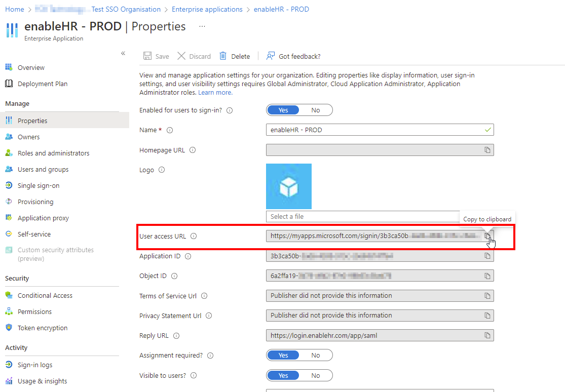
Task: Click the Application ID field
Action: 380,256
